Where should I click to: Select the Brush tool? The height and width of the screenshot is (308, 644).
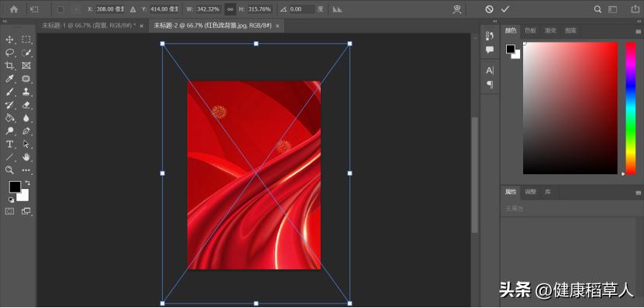pos(9,92)
